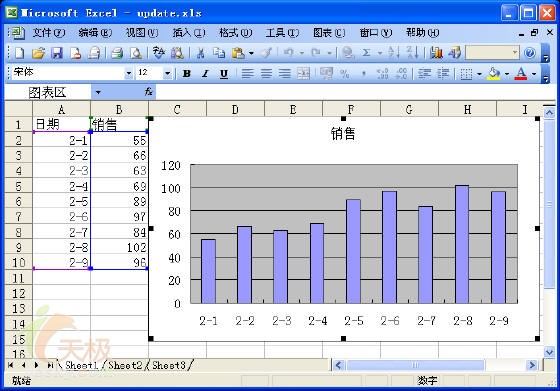The height and width of the screenshot is (391, 560).
Task: Toggle Underline formatting
Action: [224, 74]
